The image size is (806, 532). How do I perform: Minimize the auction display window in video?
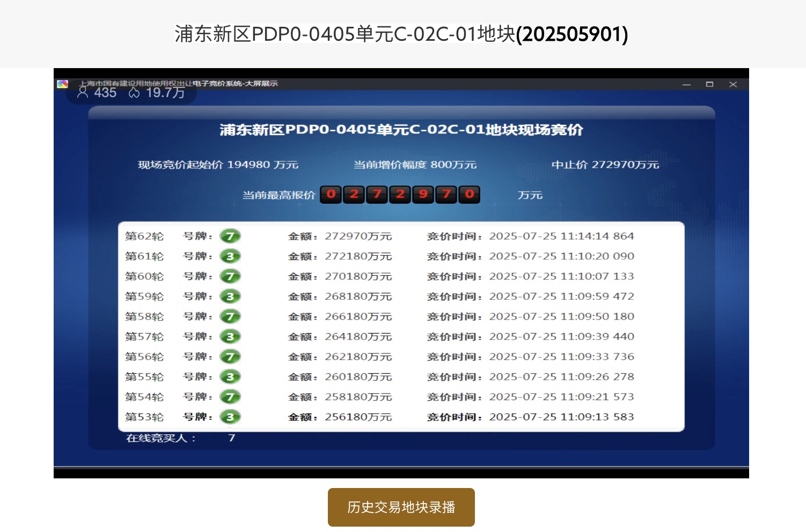686,85
